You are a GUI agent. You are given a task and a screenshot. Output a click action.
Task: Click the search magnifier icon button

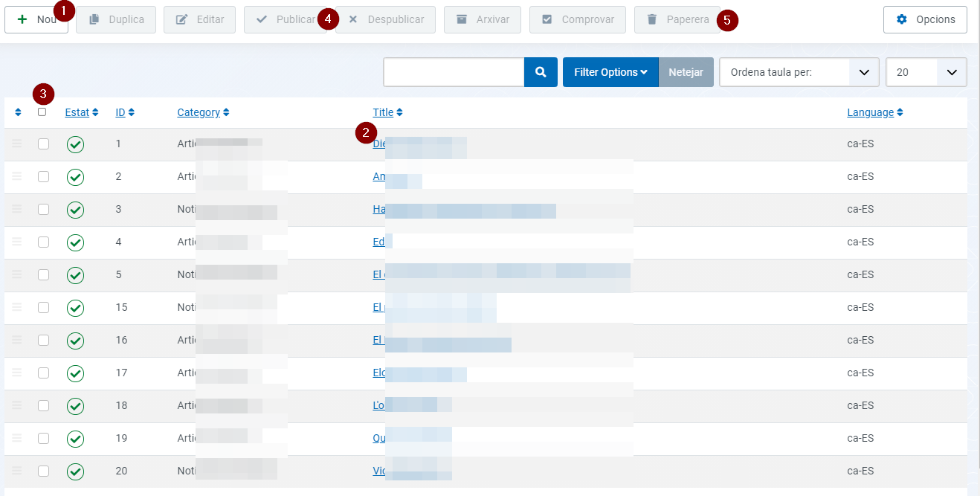point(541,72)
